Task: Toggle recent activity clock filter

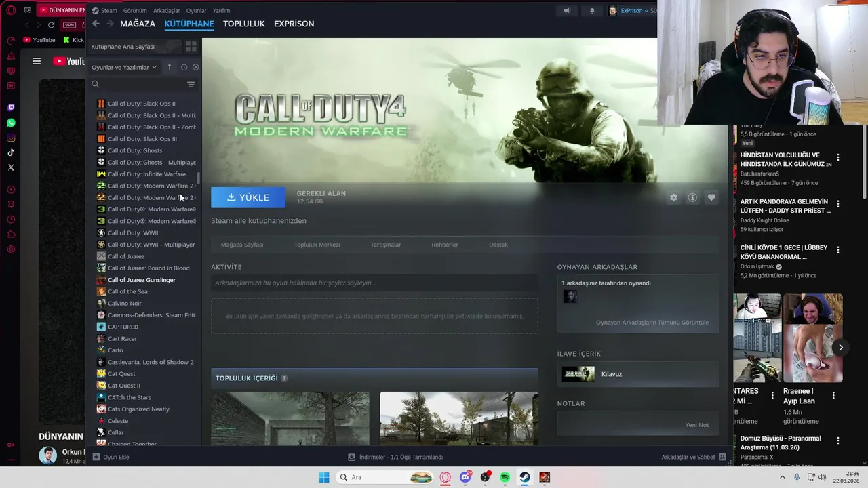Action: 184,67
